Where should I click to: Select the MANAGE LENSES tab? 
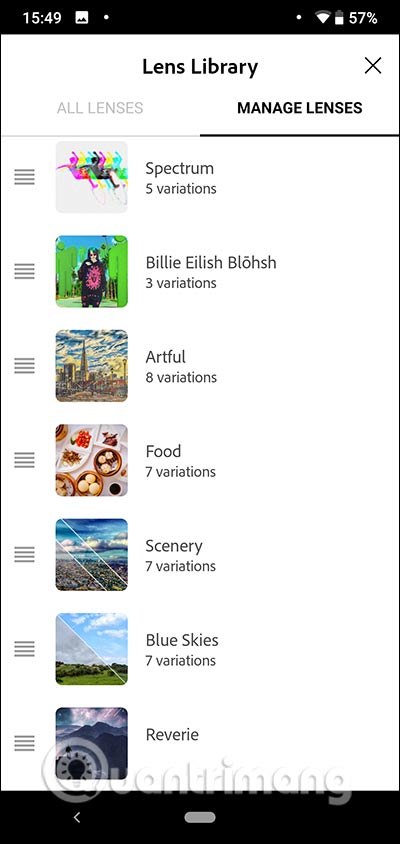click(300, 108)
